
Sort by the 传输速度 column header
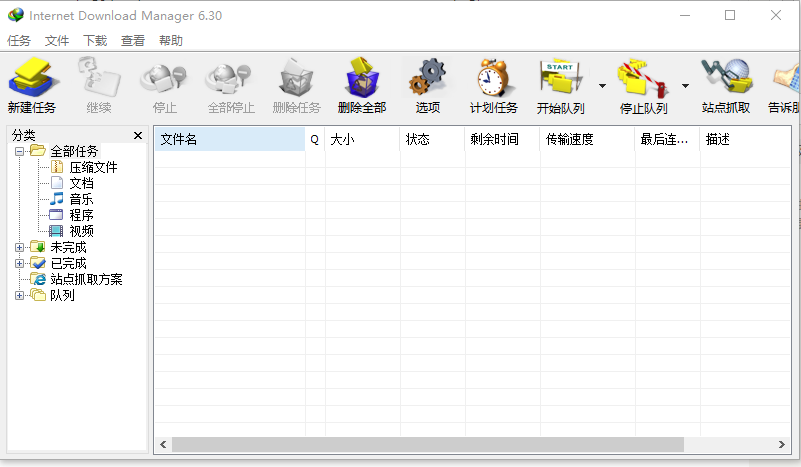point(587,139)
